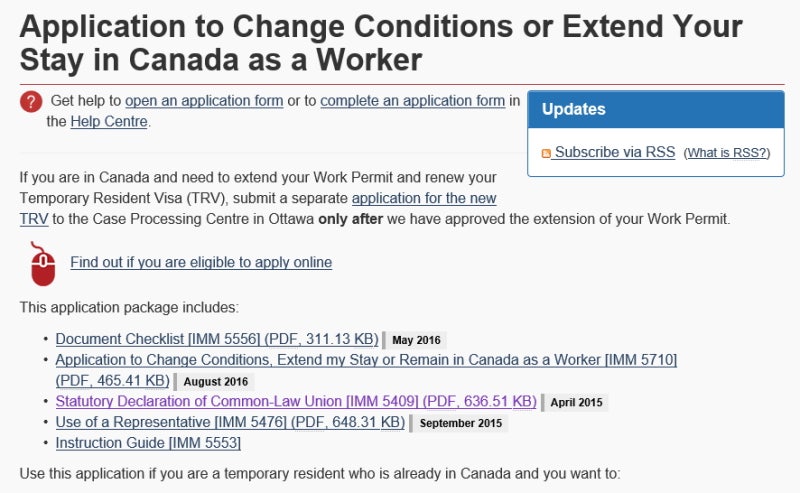
Task: Click the orange RSS feed icon
Action: pyautogui.click(x=546, y=153)
